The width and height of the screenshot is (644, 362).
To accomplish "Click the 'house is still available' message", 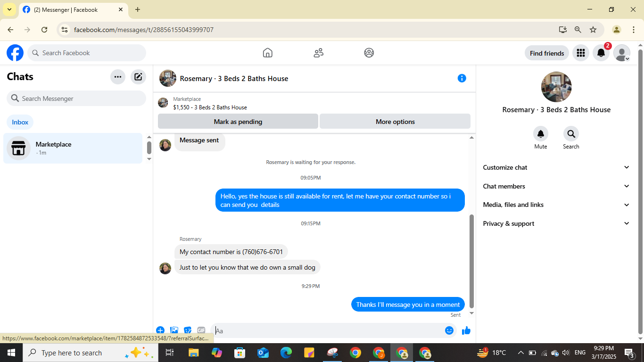I will click(x=340, y=200).
